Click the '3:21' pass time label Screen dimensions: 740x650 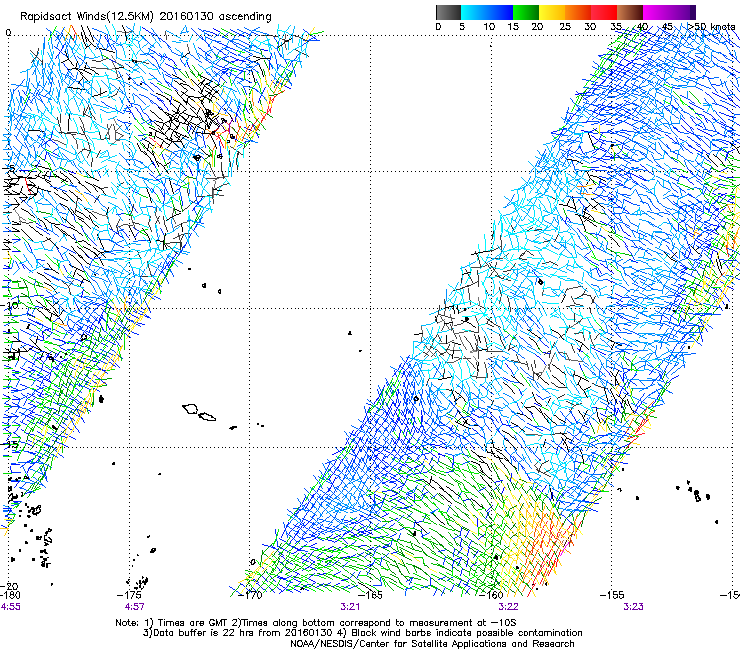pyautogui.click(x=350, y=607)
